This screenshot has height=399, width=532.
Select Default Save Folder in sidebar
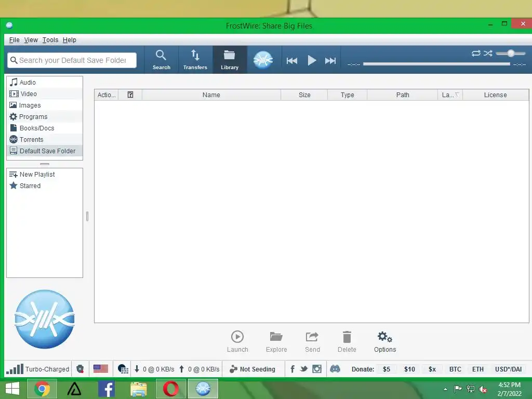point(45,151)
